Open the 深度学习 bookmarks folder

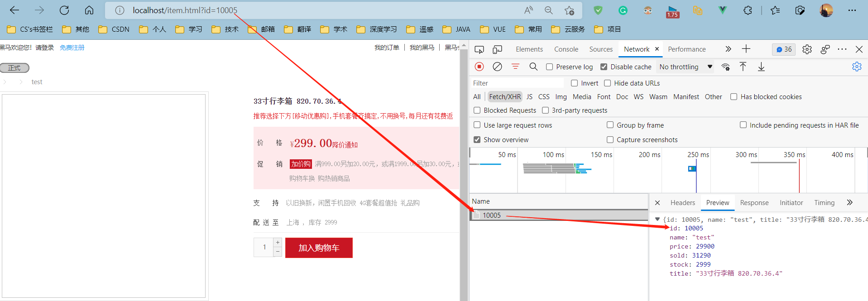pos(377,29)
